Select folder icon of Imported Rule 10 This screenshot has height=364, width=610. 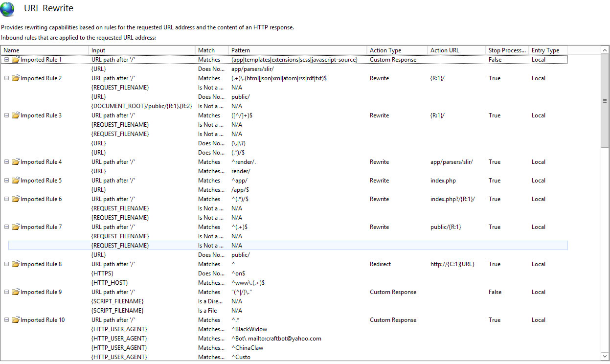pyautogui.click(x=16, y=320)
